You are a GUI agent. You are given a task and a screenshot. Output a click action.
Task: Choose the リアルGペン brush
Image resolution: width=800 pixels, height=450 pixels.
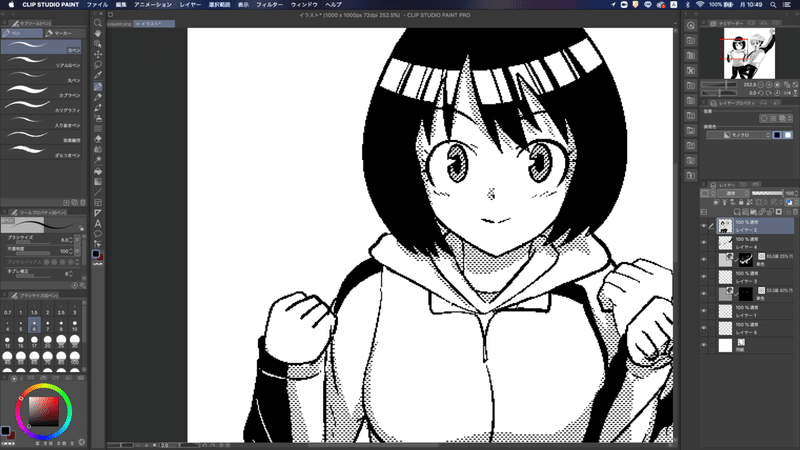point(41,62)
